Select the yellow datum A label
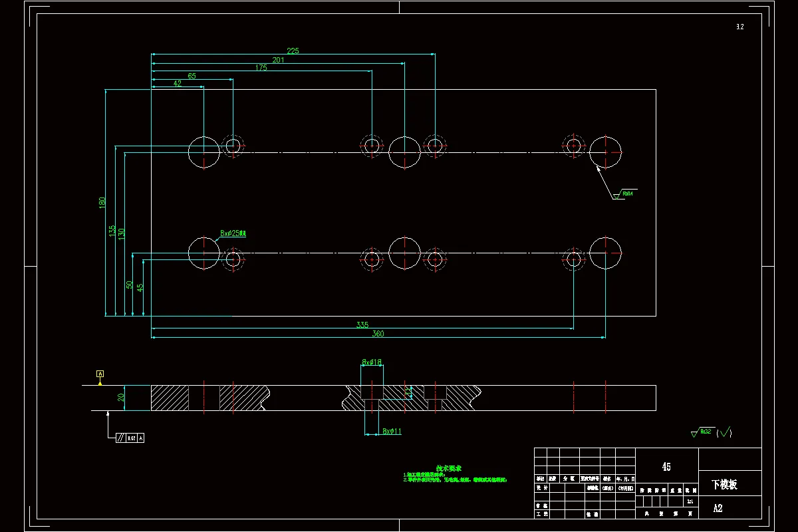798x532 pixels. coord(100,374)
